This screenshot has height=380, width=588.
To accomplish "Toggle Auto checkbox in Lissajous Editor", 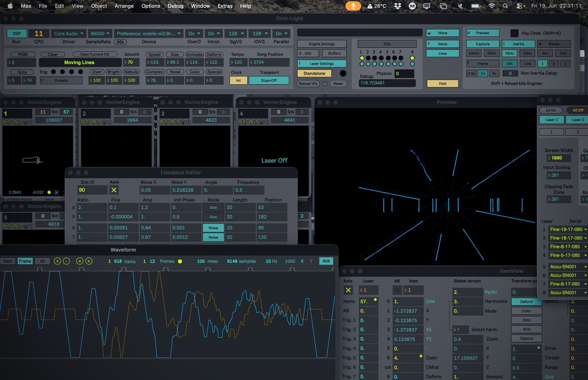I will click(x=114, y=190).
